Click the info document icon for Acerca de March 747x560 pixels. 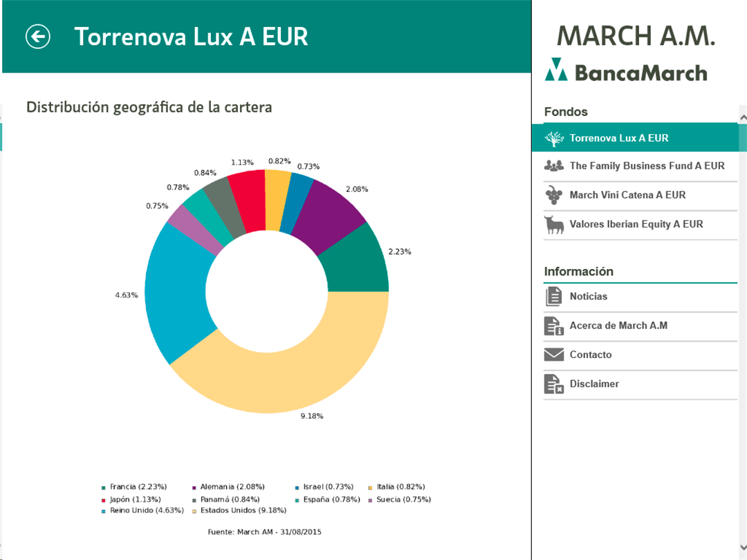pos(554,326)
